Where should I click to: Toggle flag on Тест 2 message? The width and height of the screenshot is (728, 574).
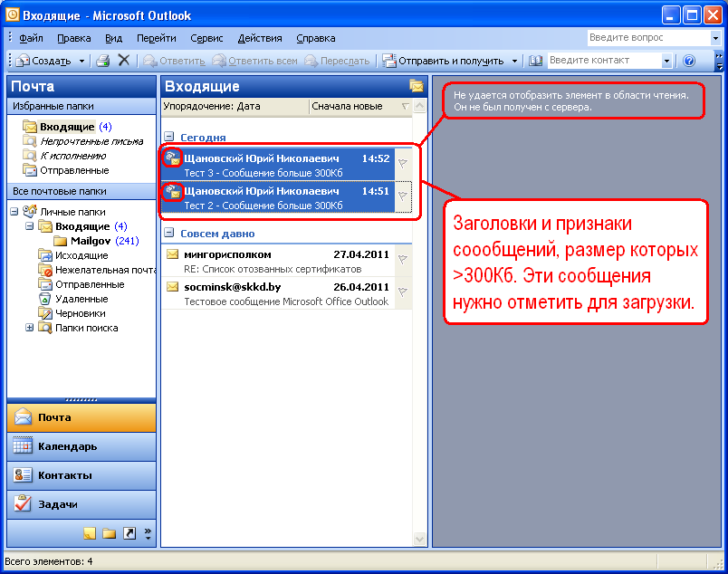(x=403, y=196)
